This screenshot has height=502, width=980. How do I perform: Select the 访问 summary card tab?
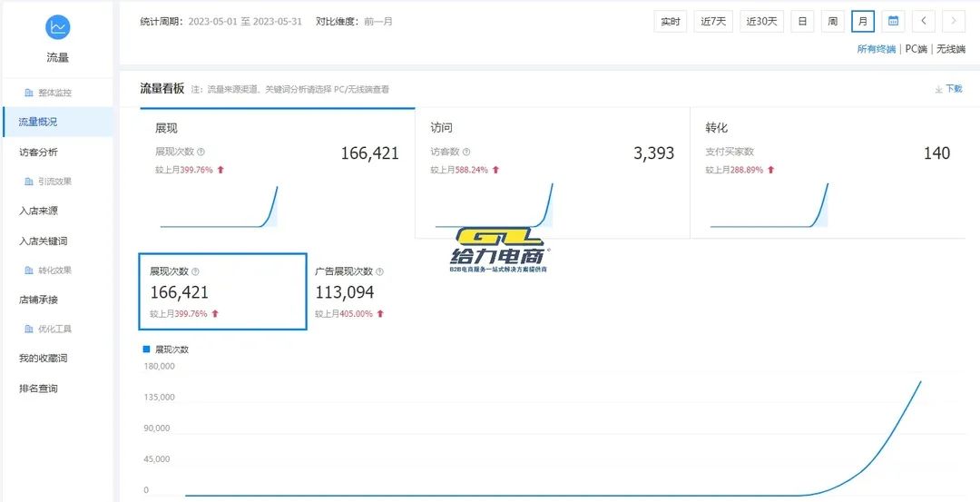click(x=553, y=172)
